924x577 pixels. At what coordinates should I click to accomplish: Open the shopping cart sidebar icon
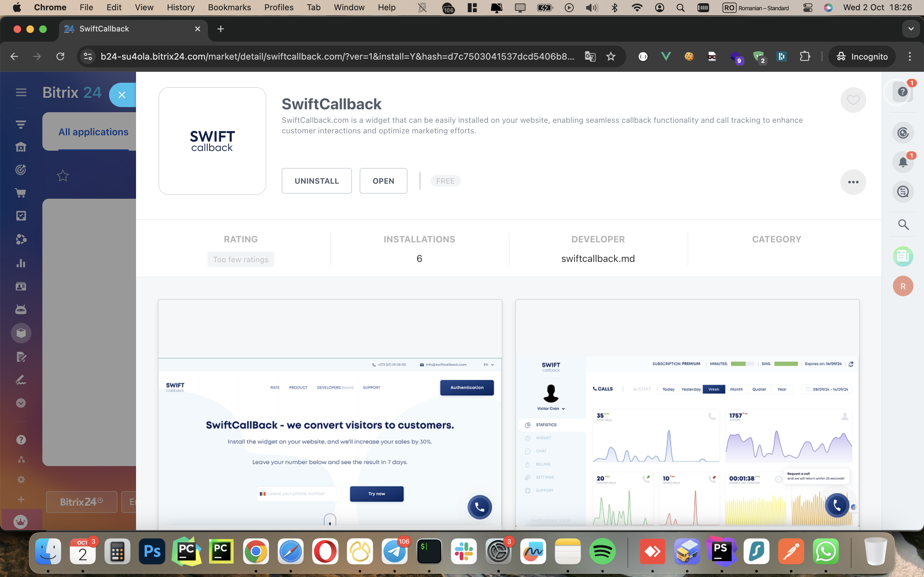(21, 193)
